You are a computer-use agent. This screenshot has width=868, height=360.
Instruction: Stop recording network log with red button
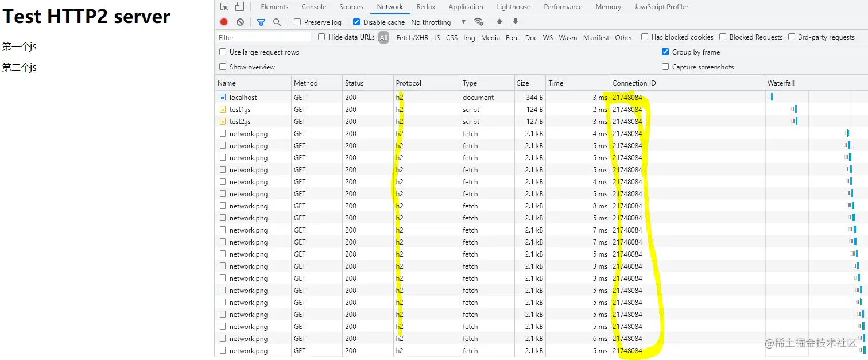[x=224, y=22]
